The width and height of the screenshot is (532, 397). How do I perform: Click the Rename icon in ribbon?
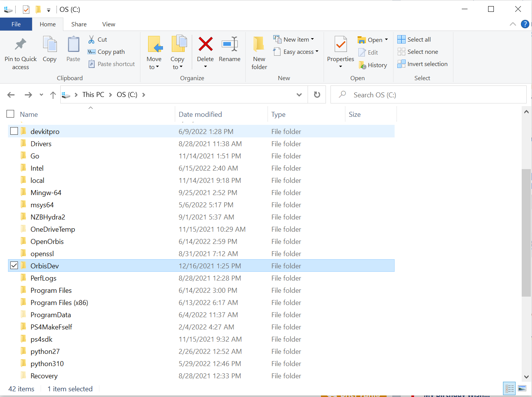click(230, 44)
